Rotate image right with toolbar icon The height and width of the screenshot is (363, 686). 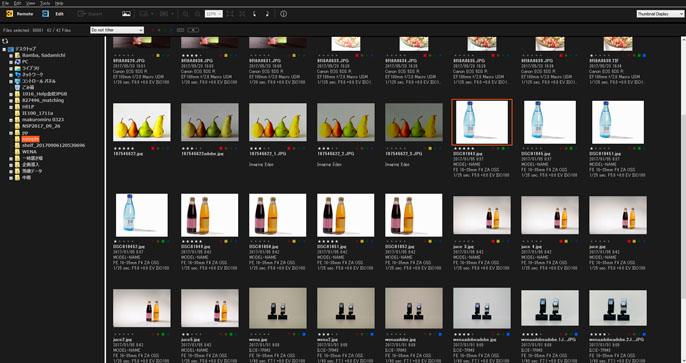267,14
